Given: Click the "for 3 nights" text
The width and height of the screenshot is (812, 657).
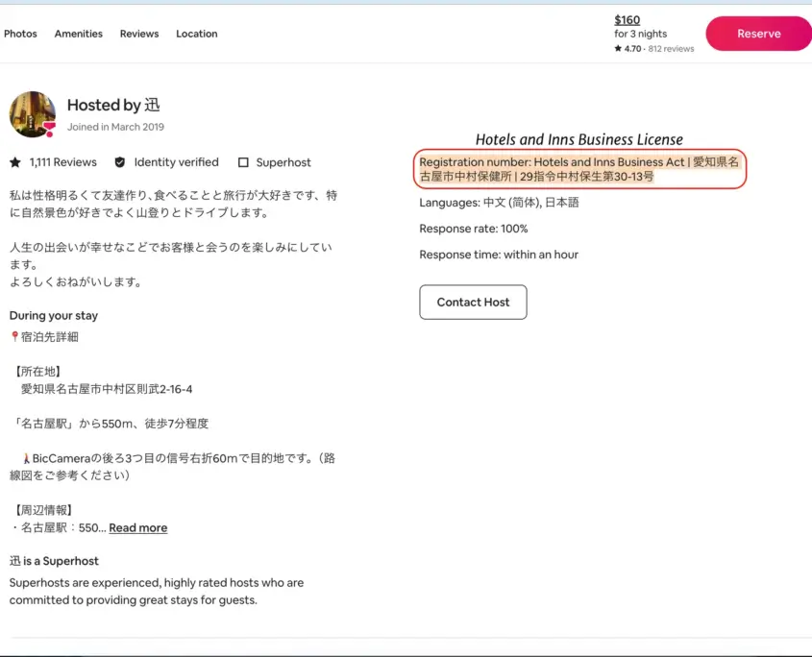Looking at the screenshot, I should click(641, 34).
